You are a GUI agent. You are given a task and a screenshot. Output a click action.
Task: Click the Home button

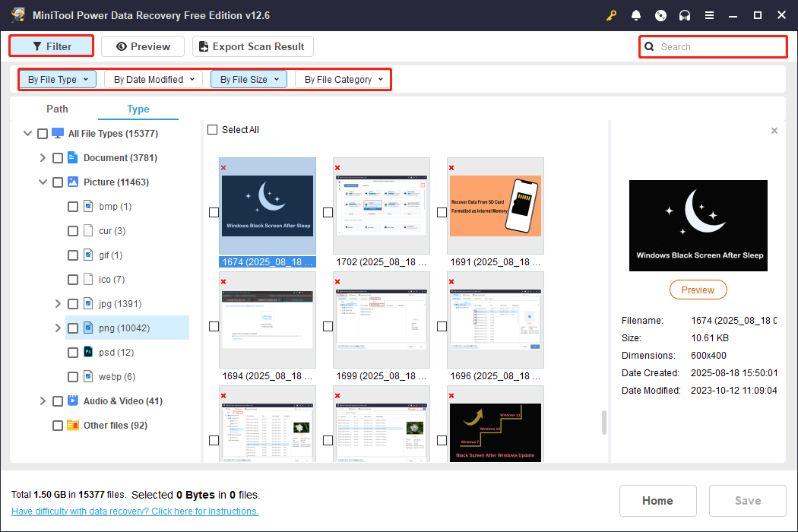(657, 501)
